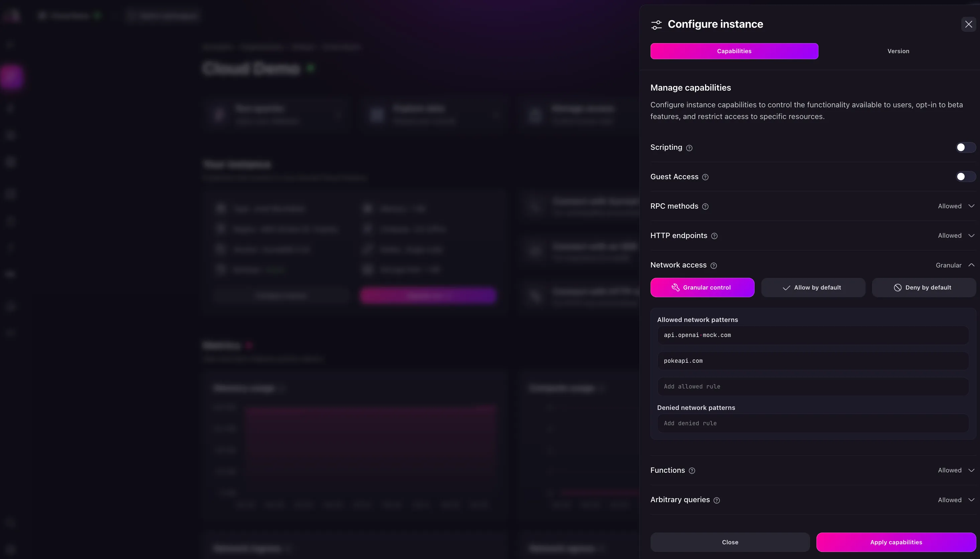Click the Arbitrary queries help icon
This screenshot has width=980, height=559.
716,500
